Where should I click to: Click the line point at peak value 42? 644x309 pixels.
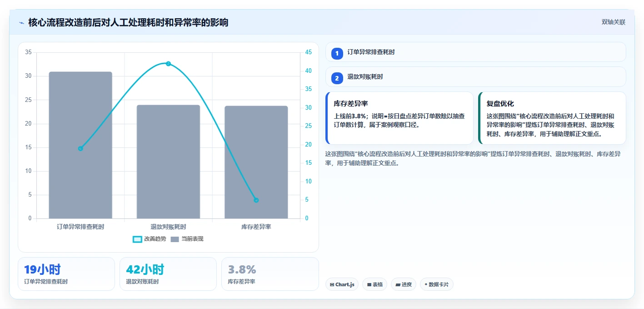168,64
